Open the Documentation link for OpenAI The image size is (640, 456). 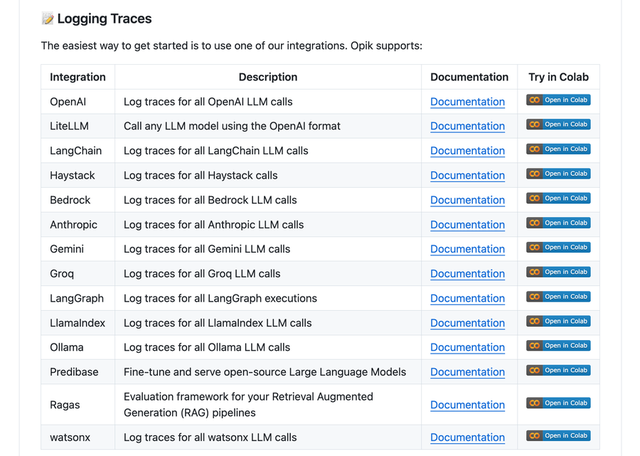[x=467, y=102]
